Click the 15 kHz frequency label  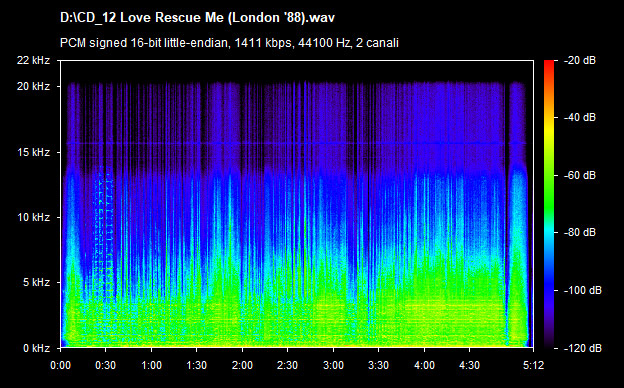coord(33,152)
